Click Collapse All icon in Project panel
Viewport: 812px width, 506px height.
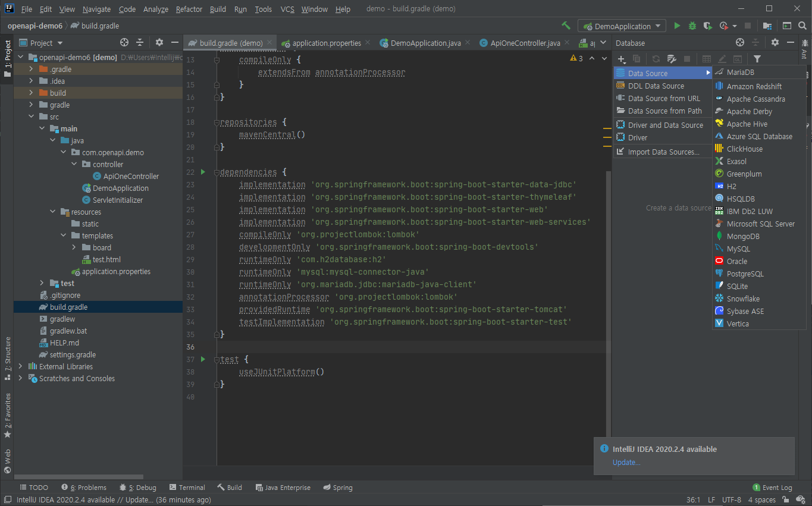(x=140, y=42)
